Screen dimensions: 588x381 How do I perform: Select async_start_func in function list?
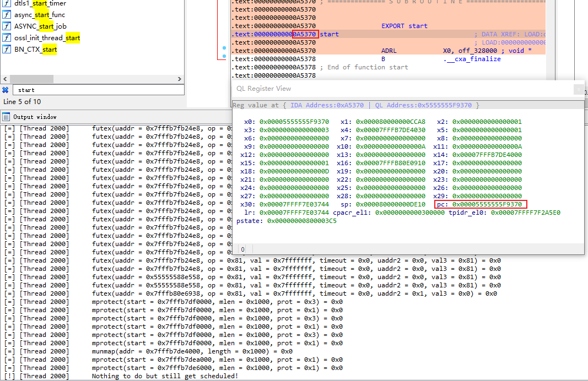40,15
